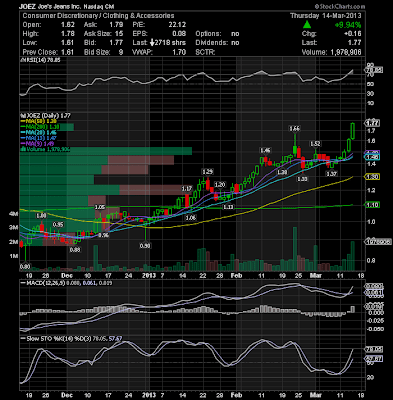Click the Chg +0.16 value
The height and width of the screenshot is (400, 393).
(x=354, y=34)
